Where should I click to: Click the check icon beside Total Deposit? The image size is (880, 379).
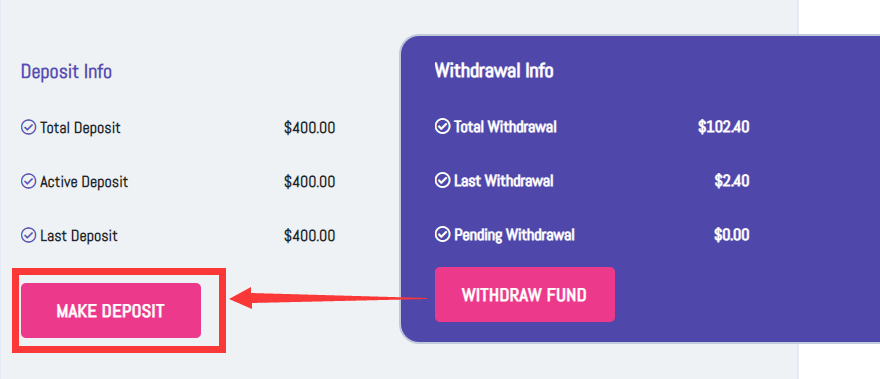[28, 127]
